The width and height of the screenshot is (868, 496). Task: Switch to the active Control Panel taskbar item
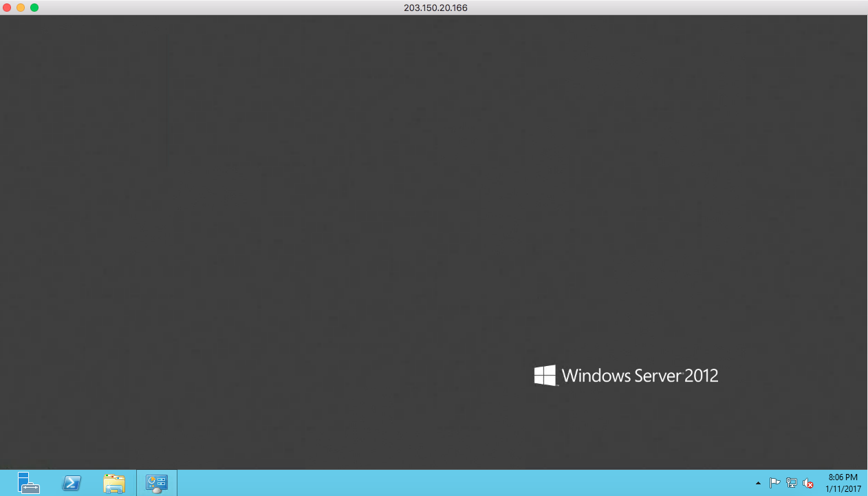coord(157,483)
